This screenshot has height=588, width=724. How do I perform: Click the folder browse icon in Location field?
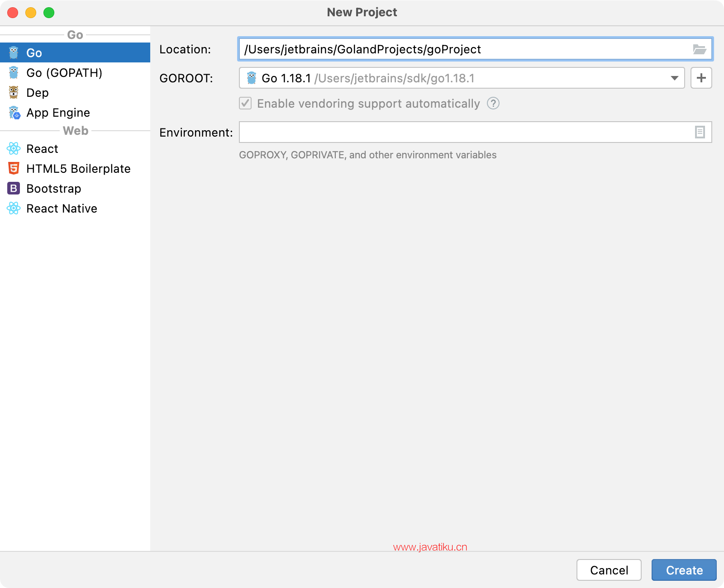(x=699, y=49)
